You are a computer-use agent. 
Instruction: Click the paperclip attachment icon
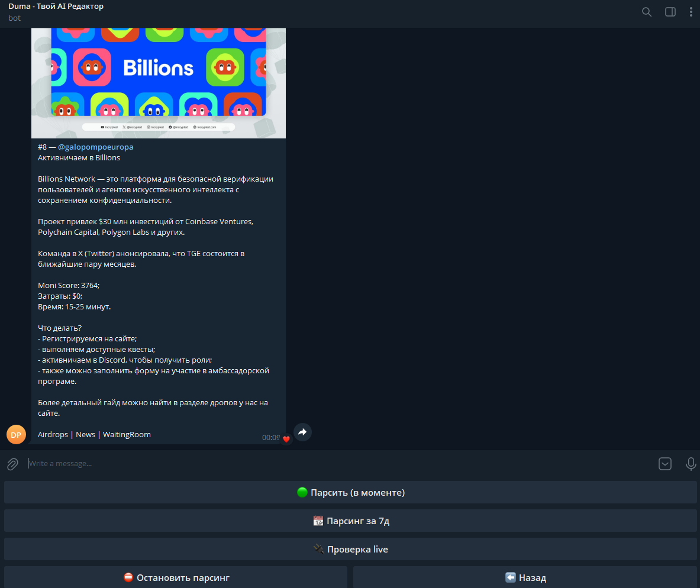click(12, 464)
